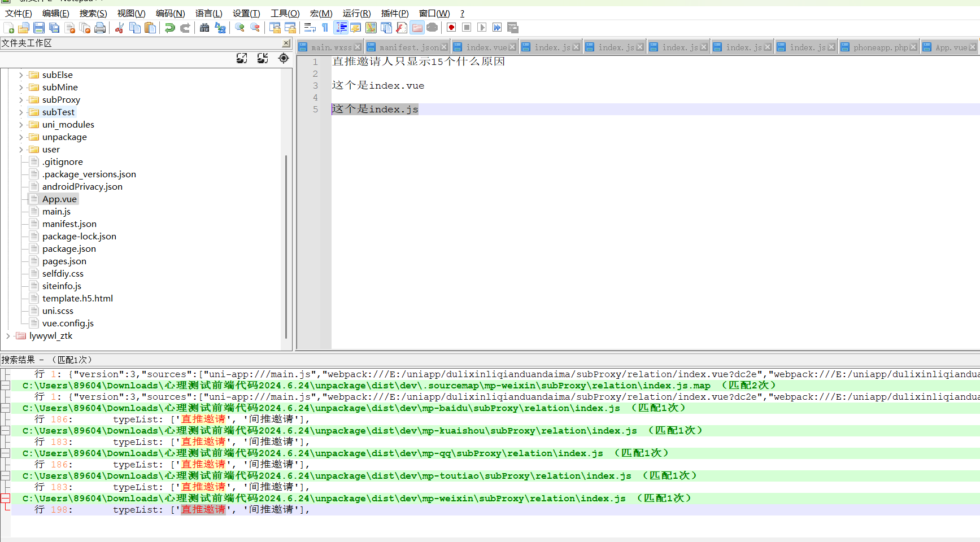Open the 编码(N) menu
The image size is (980, 542).
point(170,13)
